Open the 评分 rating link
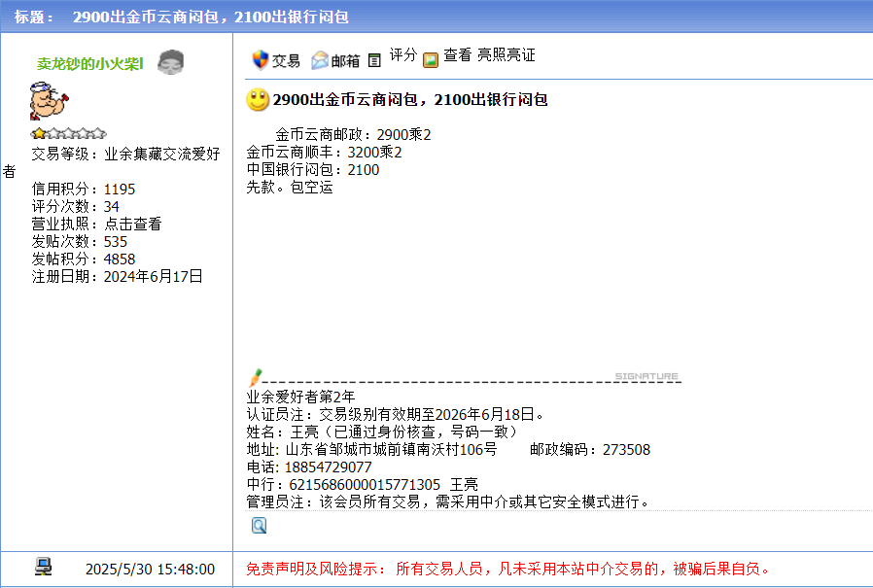Viewport: 873px width, 588px height. [x=403, y=55]
